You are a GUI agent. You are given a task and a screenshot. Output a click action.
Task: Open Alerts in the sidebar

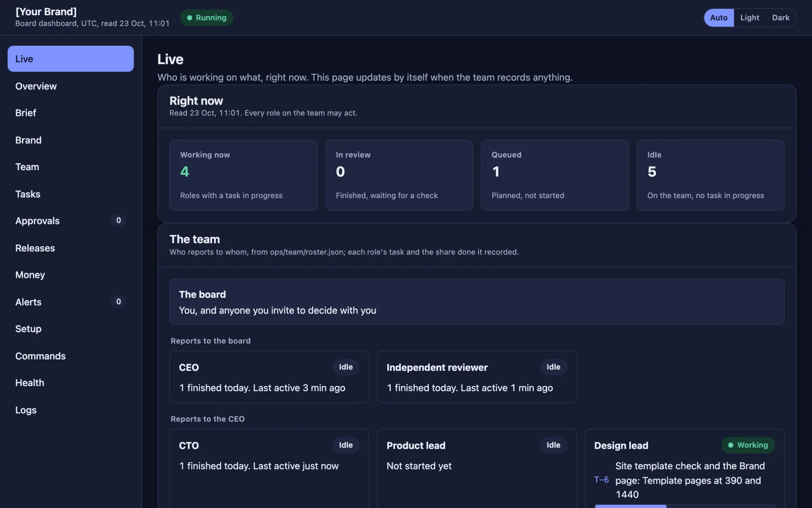click(71, 302)
